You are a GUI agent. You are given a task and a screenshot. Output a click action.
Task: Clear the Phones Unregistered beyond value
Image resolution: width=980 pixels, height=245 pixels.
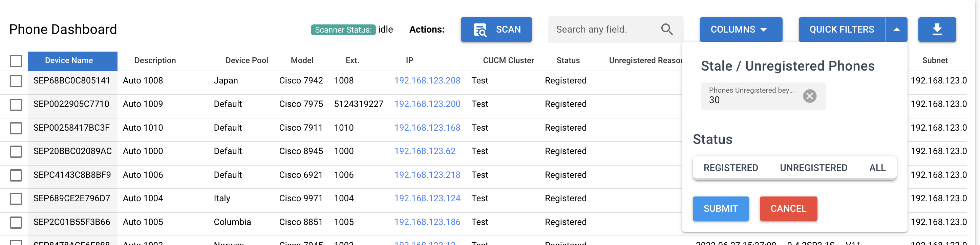point(810,96)
